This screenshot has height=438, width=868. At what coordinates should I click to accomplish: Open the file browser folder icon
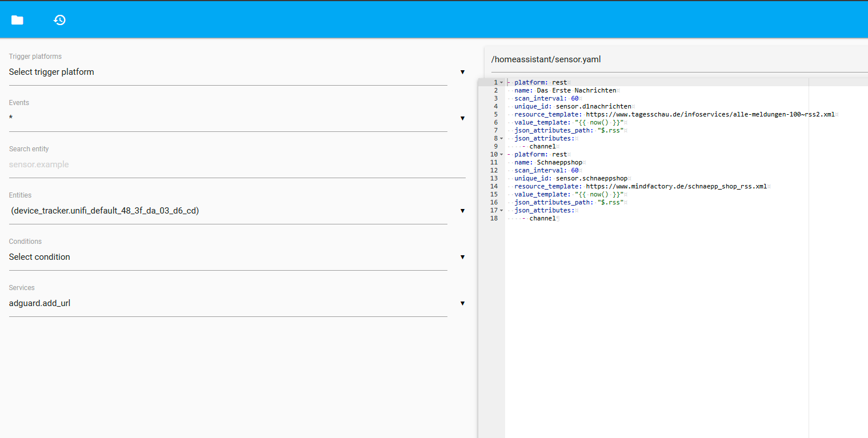point(17,20)
